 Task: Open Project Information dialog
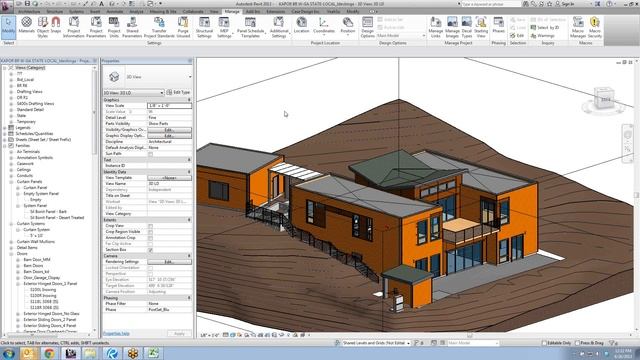click(x=73, y=27)
